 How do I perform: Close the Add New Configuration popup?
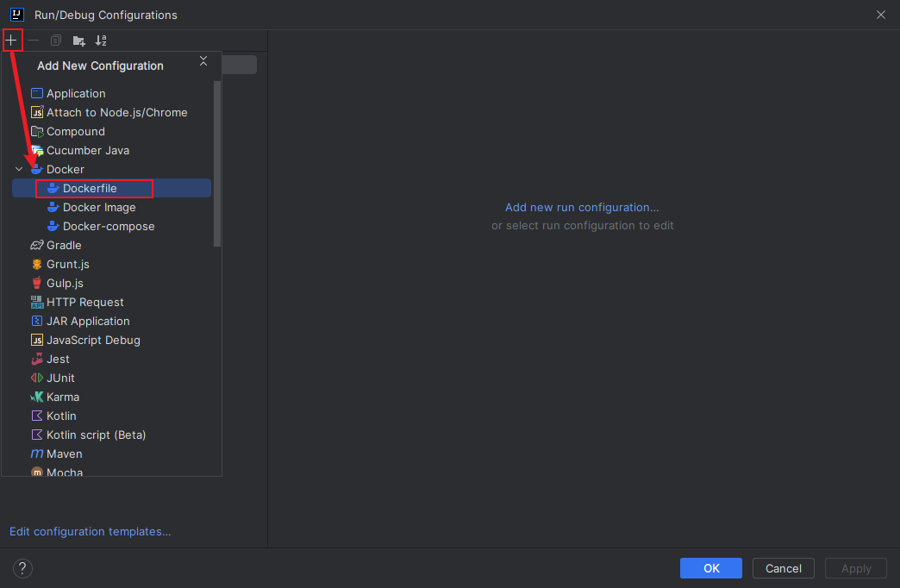pyautogui.click(x=203, y=61)
